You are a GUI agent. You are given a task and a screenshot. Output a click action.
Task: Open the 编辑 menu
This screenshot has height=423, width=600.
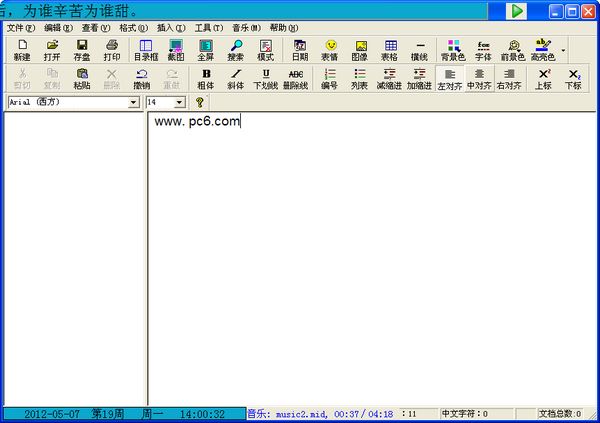(58, 28)
